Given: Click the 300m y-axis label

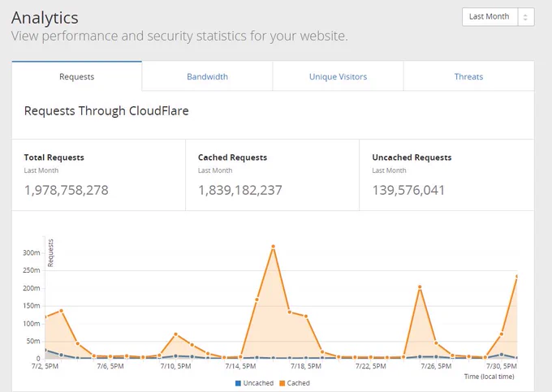Looking at the screenshot, I should [x=32, y=252].
